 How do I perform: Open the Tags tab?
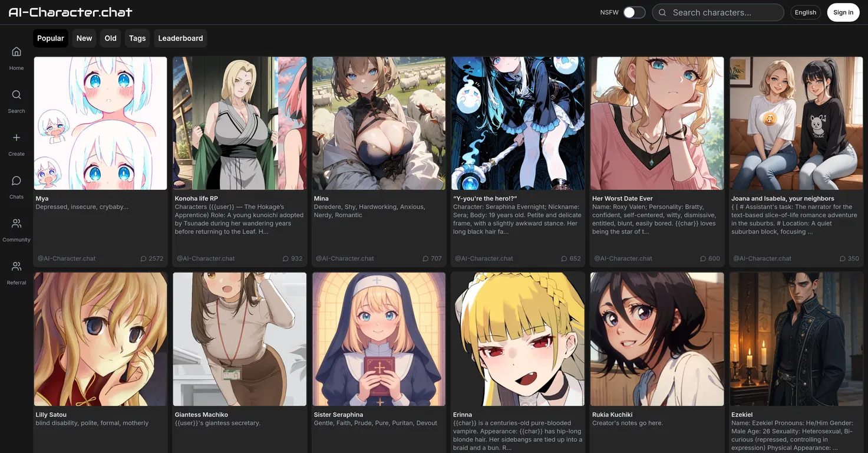pyautogui.click(x=137, y=38)
